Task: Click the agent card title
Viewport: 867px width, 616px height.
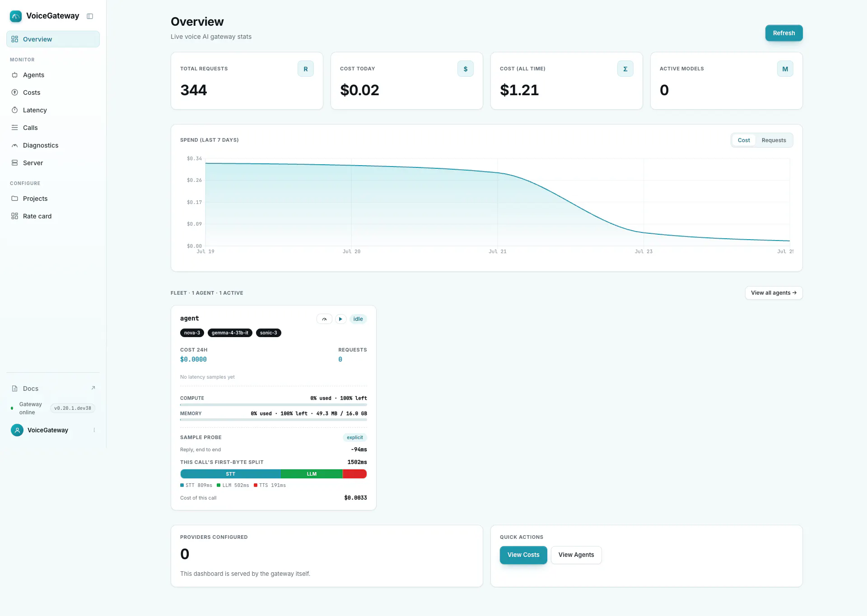Action: (190, 319)
